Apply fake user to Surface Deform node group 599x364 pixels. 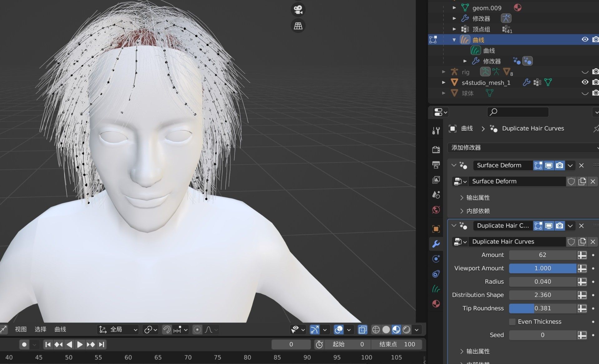(x=571, y=181)
